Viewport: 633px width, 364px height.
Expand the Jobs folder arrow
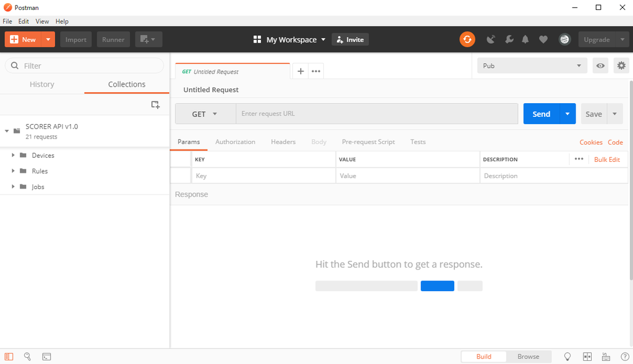click(x=13, y=187)
